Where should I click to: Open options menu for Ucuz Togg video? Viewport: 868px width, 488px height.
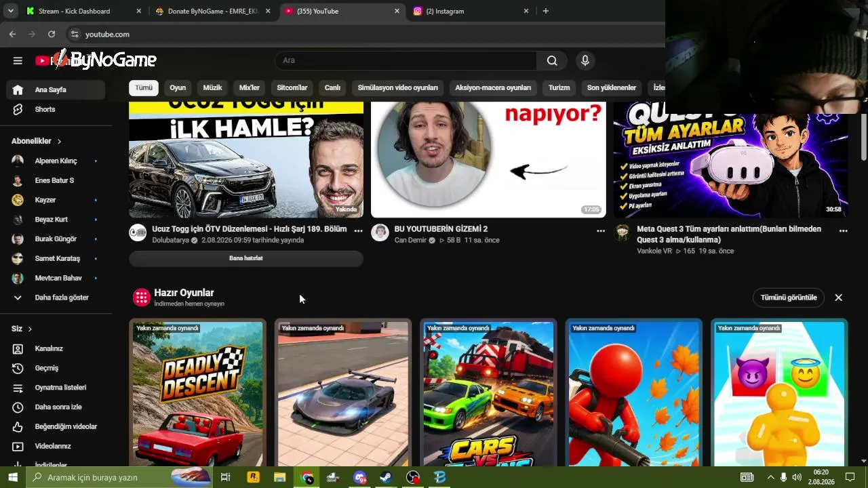coord(358,230)
